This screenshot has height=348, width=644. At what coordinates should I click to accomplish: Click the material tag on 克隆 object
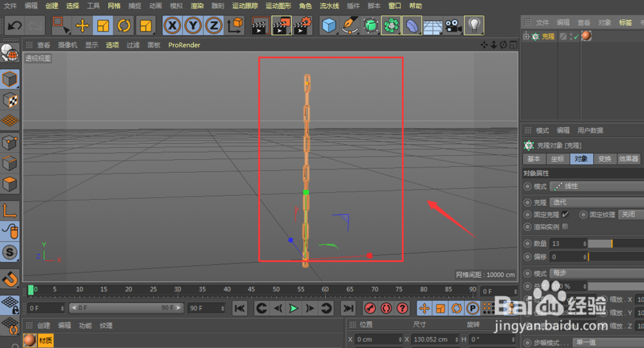pos(586,35)
